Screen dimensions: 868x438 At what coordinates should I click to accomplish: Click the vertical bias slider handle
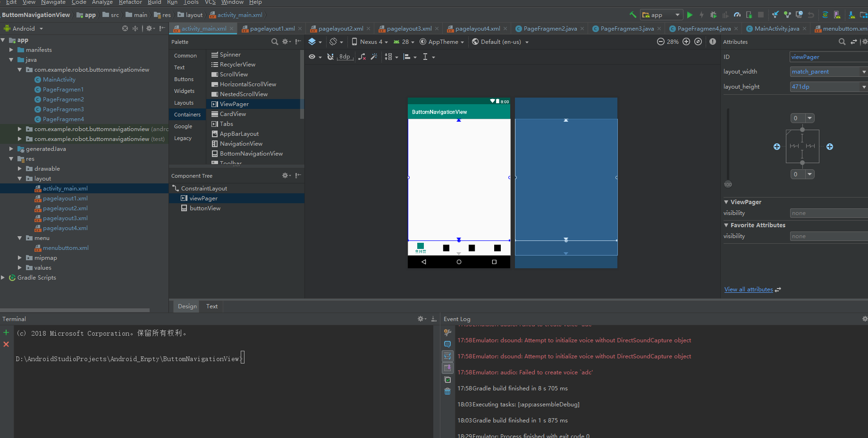728,184
